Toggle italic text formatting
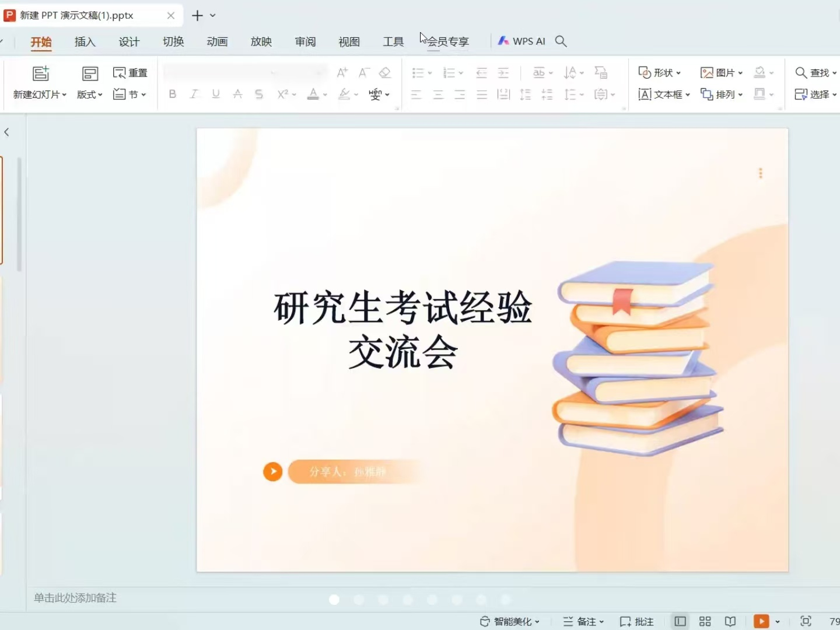840x630 pixels. (x=194, y=94)
